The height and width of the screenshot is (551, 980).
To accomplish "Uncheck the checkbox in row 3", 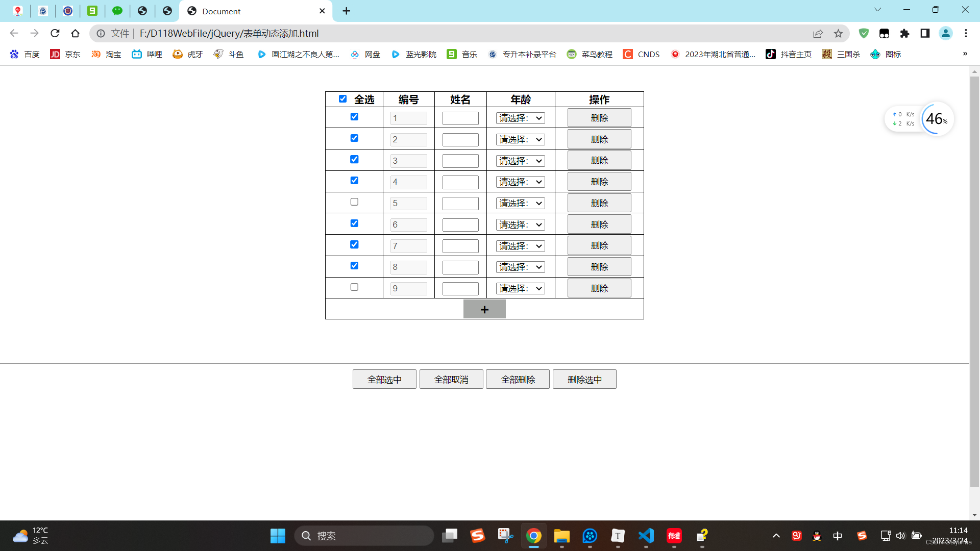I will pos(354,159).
